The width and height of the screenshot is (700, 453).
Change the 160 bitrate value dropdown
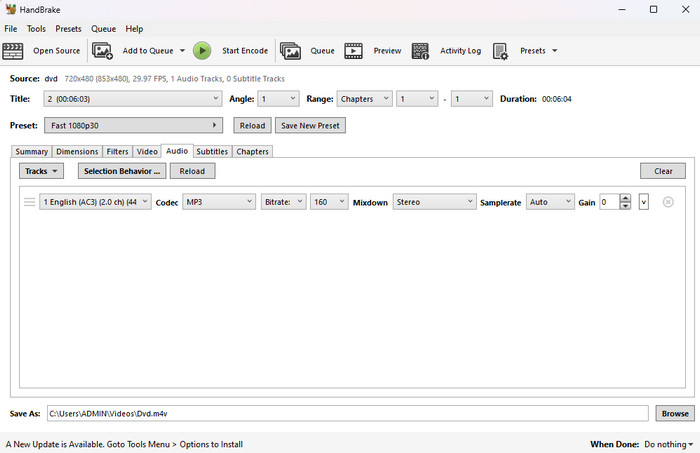pos(329,202)
